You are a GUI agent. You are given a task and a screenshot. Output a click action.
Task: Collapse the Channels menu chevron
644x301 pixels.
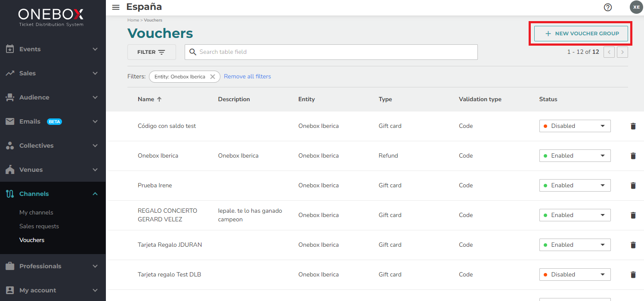tap(95, 194)
